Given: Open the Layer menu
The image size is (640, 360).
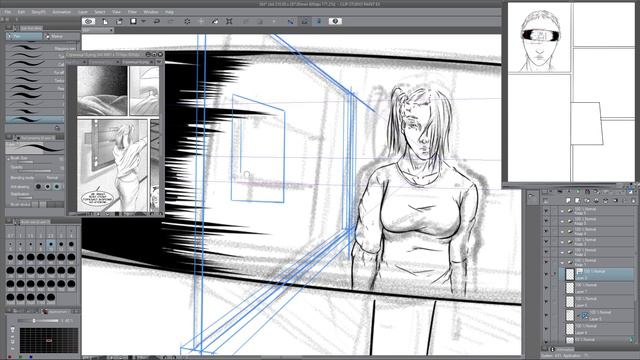Looking at the screenshot, I should point(83,12).
